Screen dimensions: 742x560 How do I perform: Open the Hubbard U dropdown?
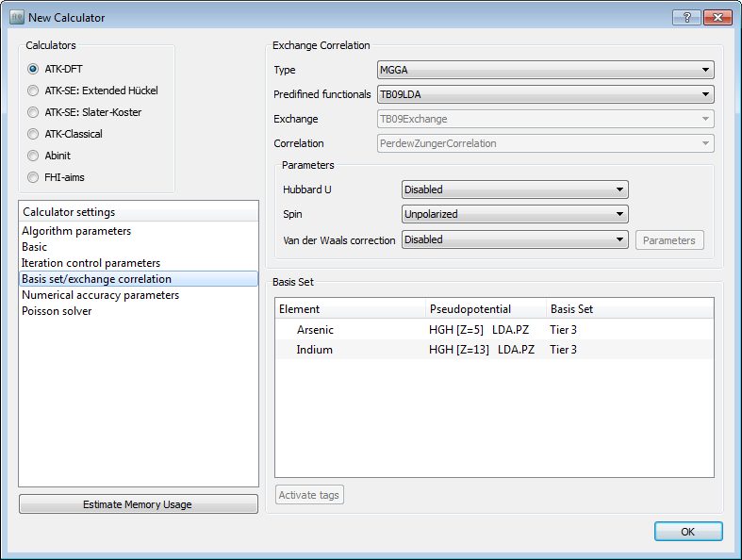point(515,189)
